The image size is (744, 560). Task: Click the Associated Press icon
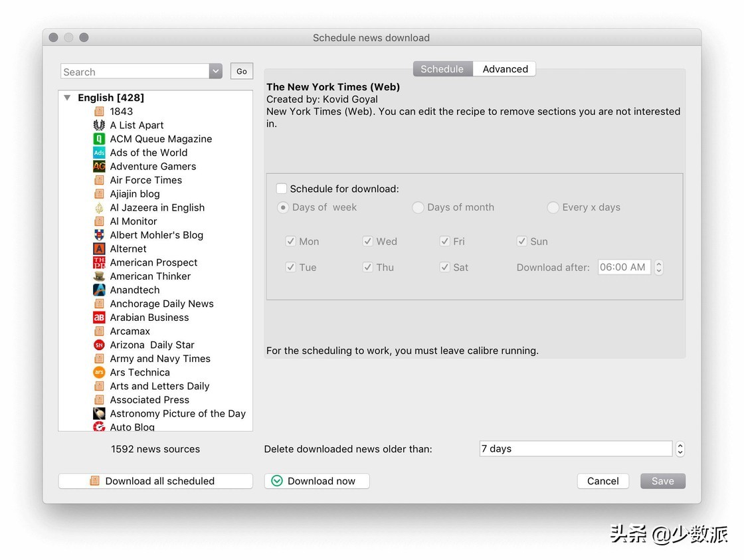tap(99, 401)
